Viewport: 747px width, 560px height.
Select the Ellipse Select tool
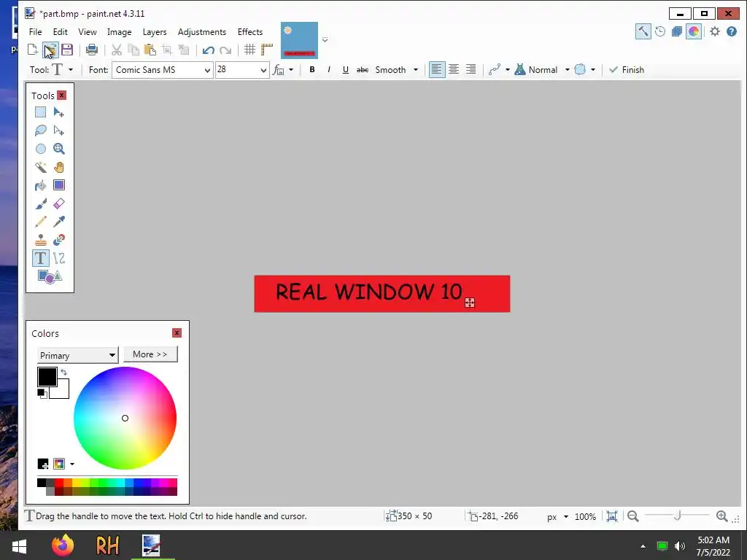[41, 149]
